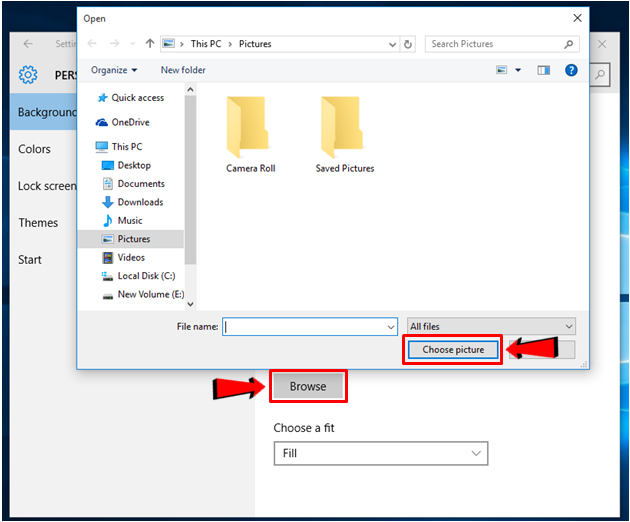Open the All files type dropdown
This screenshot has width=630, height=522.
491,326
